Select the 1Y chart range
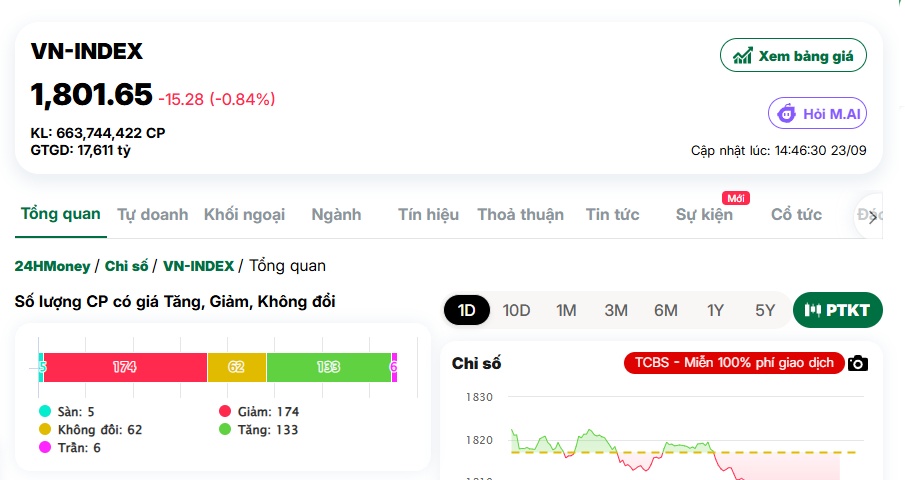905x480 pixels. (715, 310)
